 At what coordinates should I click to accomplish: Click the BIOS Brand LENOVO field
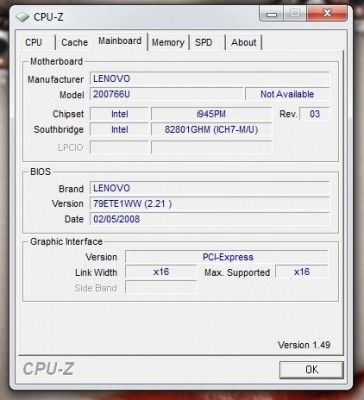[210, 188]
